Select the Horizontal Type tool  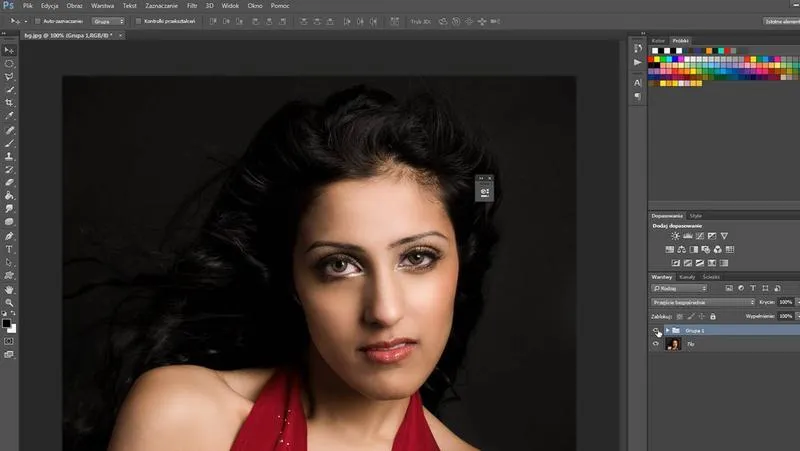click(x=10, y=248)
